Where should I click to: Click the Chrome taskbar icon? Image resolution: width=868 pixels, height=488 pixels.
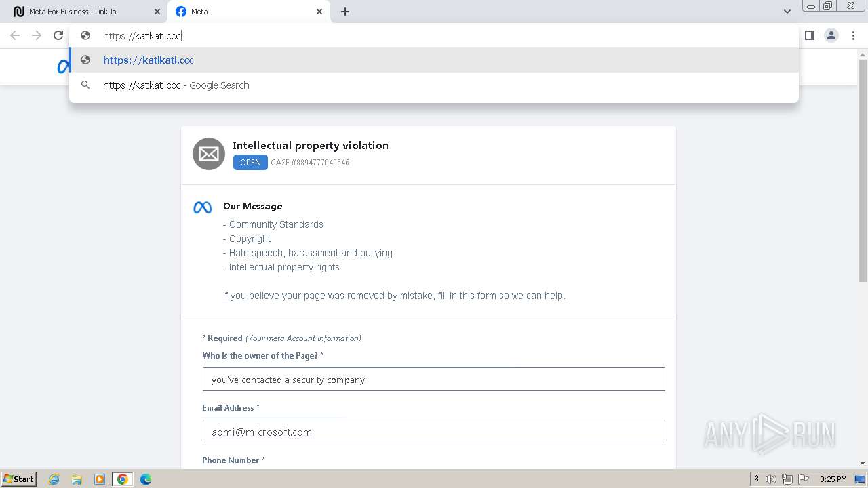[123, 479]
